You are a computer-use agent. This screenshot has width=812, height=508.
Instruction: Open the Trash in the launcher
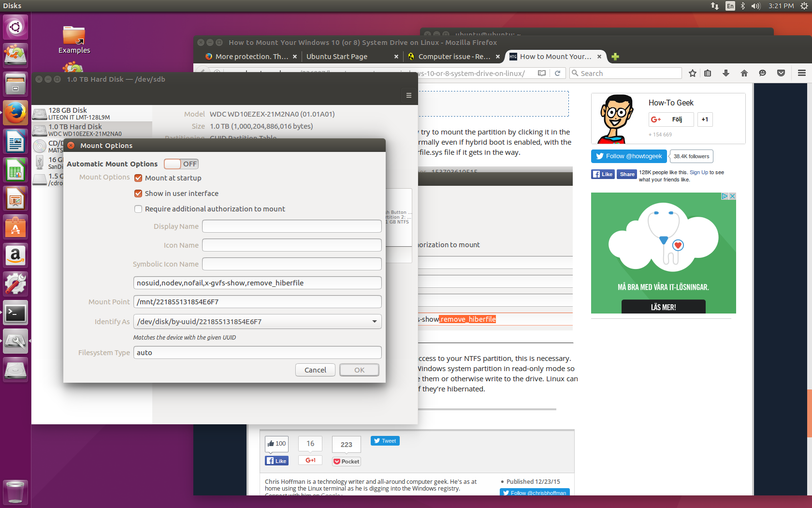15,492
